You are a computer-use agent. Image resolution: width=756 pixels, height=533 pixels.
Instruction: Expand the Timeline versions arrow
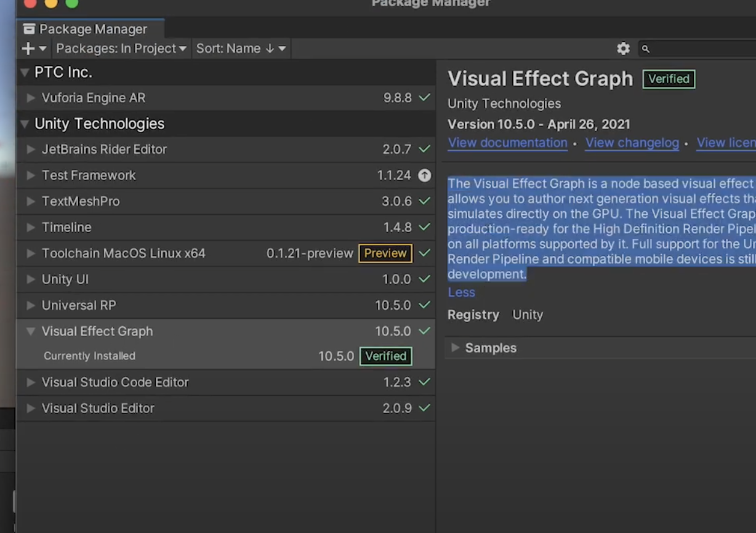[30, 227]
